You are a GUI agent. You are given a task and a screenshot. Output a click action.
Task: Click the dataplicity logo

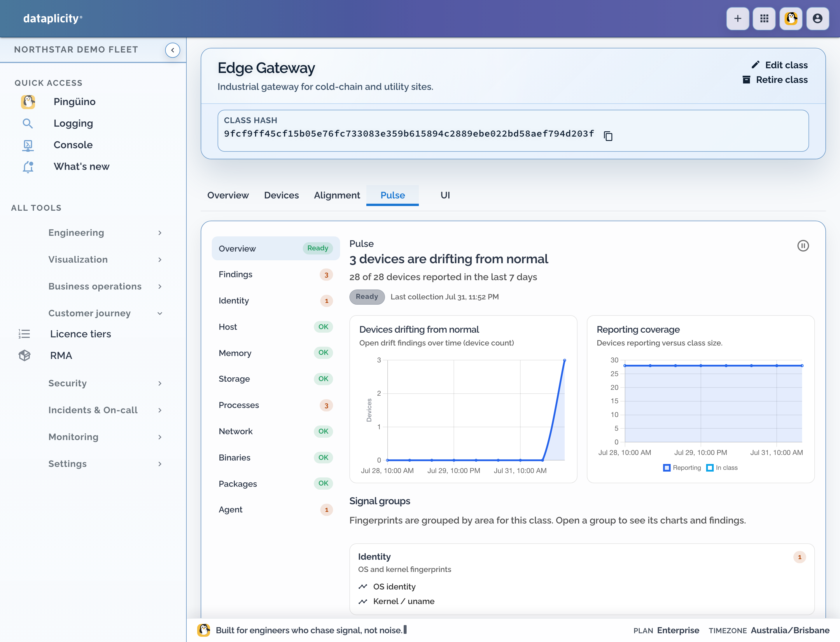(53, 18)
